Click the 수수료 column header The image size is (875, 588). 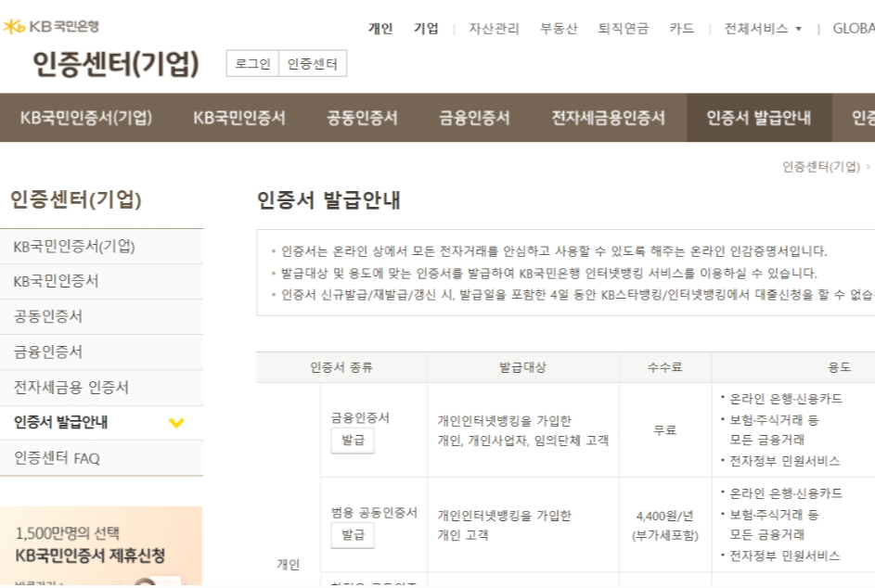pos(665,367)
